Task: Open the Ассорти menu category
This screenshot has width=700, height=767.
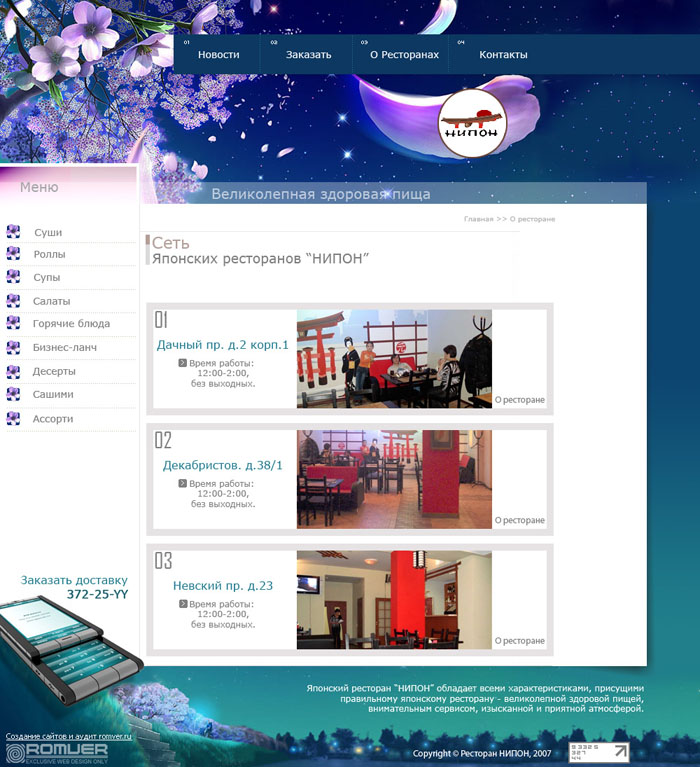Action: [x=53, y=419]
